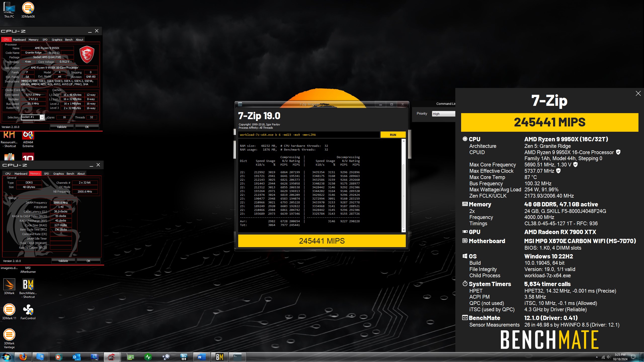Open Windows Media Player taskbar icon
Image resolution: width=644 pixels, height=362 pixels.
58,357
